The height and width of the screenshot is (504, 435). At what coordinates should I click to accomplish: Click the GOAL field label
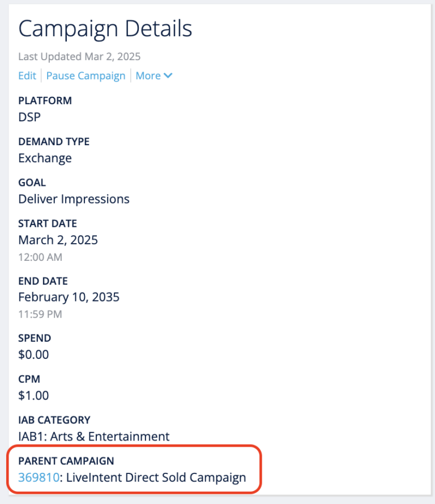32,183
